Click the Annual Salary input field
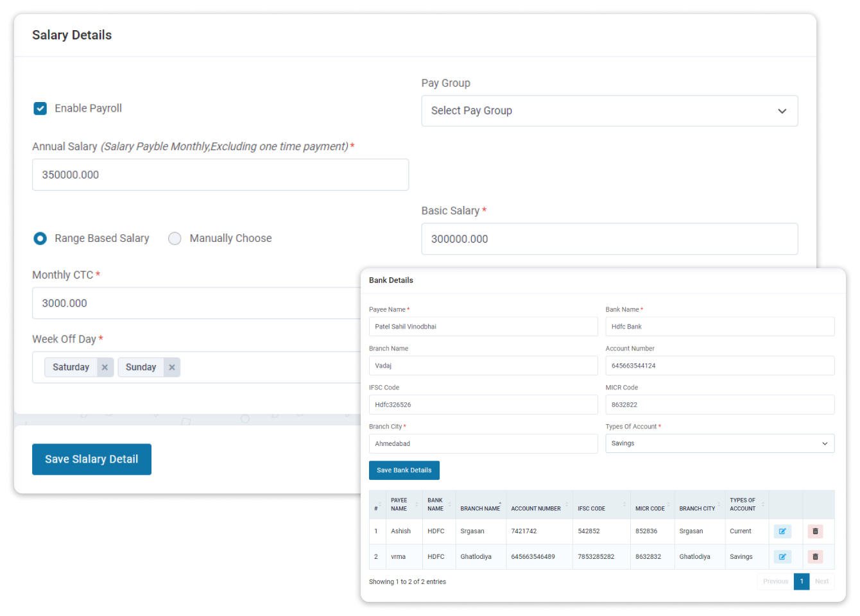The image size is (860, 616). point(220,175)
